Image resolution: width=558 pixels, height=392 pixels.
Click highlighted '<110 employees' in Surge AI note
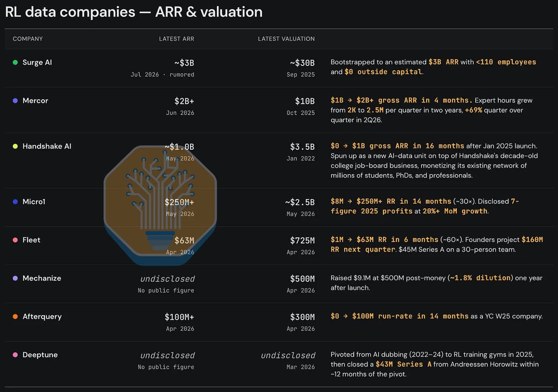tap(506, 62)
